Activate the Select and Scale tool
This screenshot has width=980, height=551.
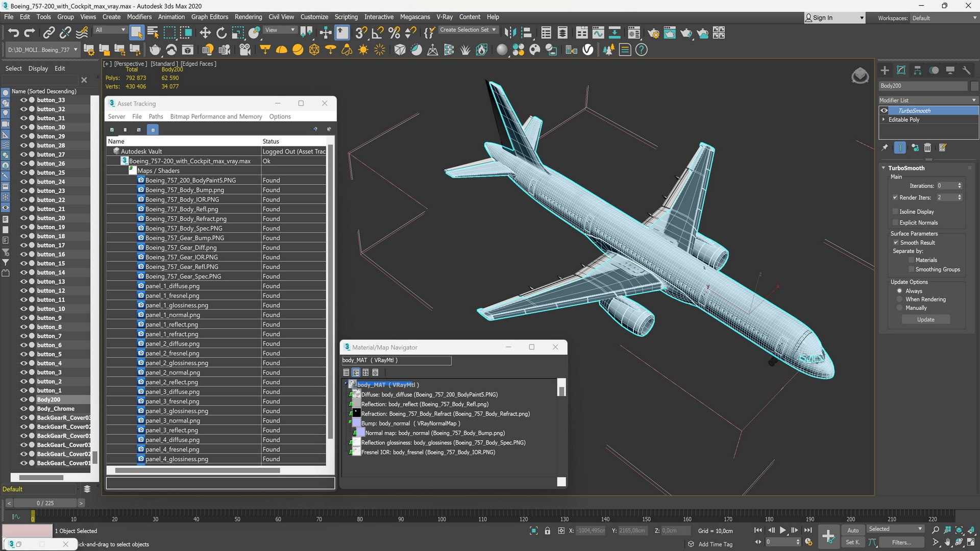coord(238,33)
